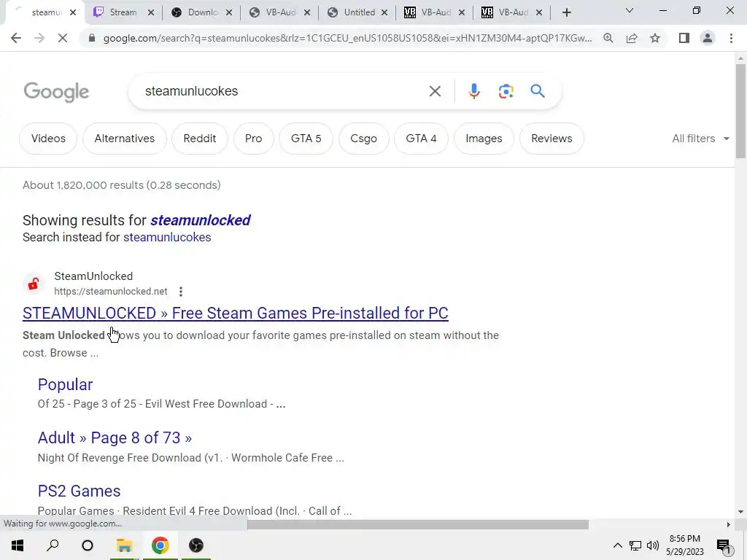Screen dimensions: 747x560
Task: Click the steamunlocked corrected spelling link
Action: pyautogui.click(x=201, y=220)
